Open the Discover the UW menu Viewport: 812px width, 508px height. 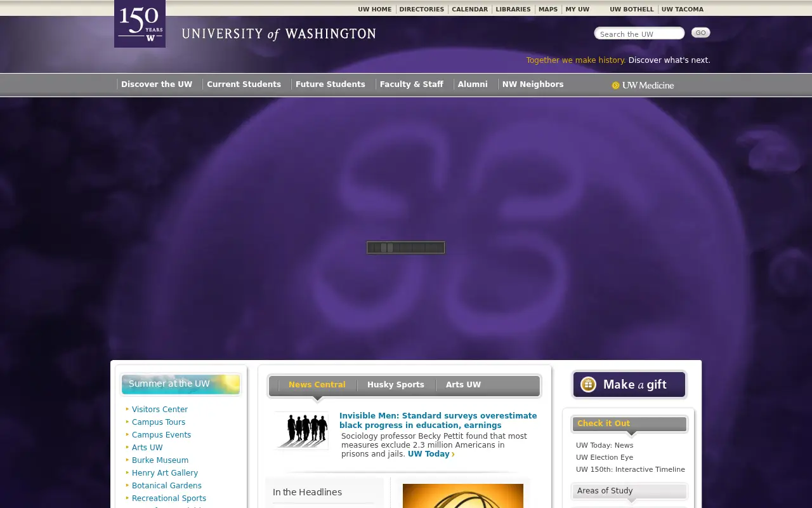(x=157, y=84)
